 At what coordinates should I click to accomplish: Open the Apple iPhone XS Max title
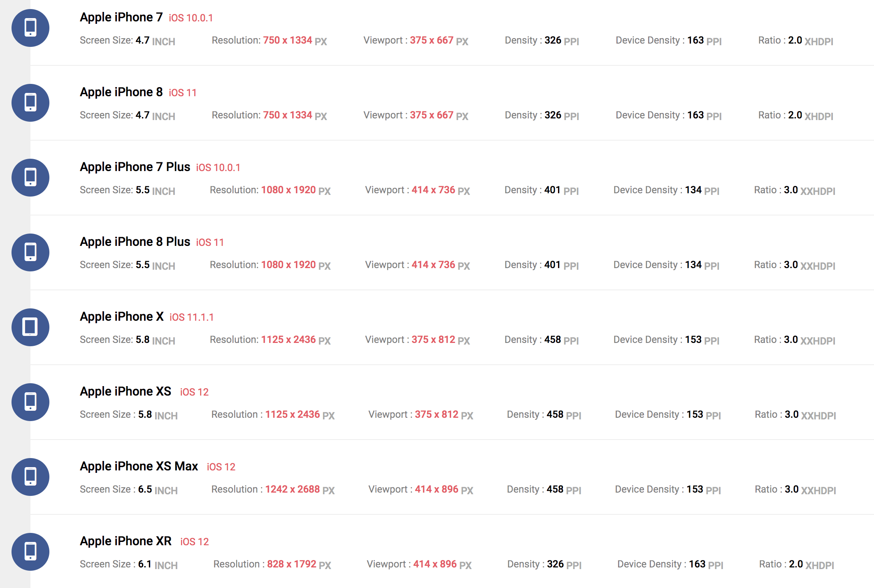point(139,466)
